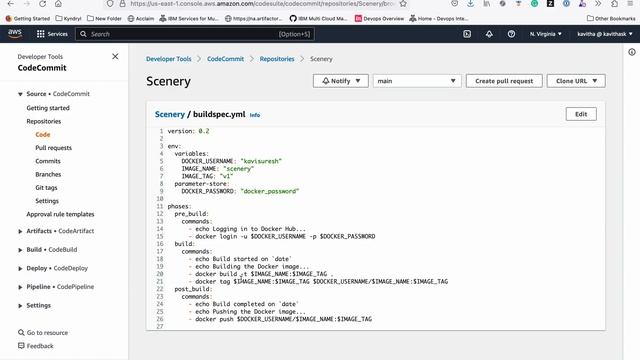This screenshot has width=640, height=360.
Task: Click the browser reload icon
Action: point(42,4)
